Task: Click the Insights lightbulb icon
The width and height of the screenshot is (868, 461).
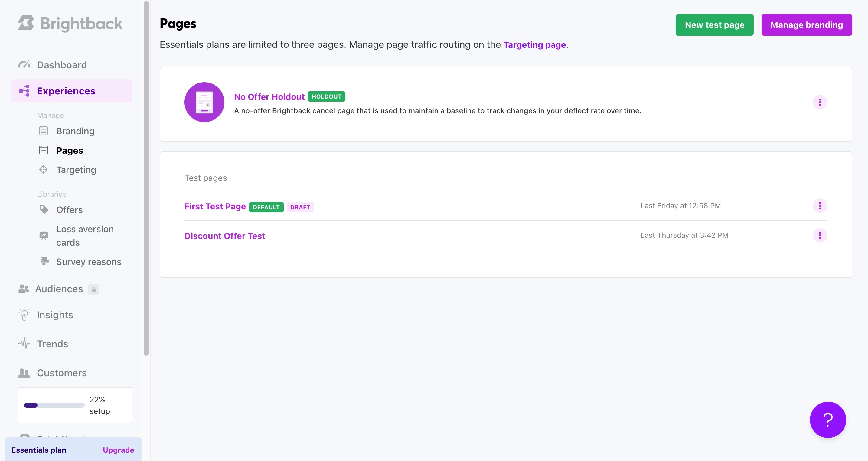Action: (24, 314)
